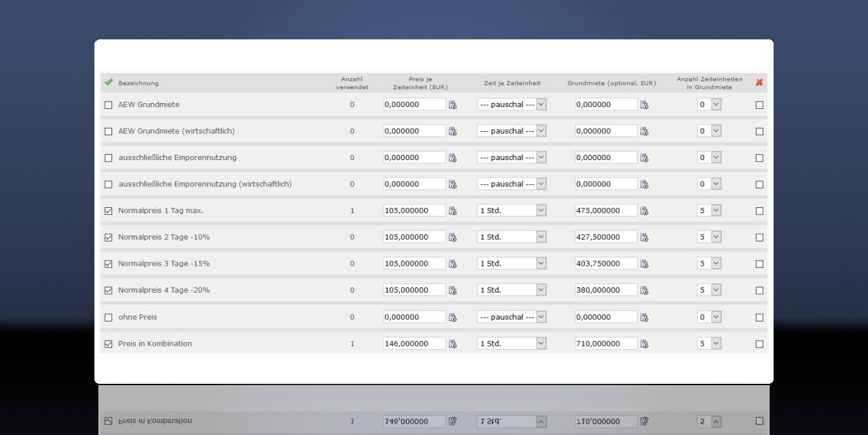Open Grundmiete calculator icon beside 427,500000
Viewport: 868px width, 435px height.
pos(644,237)
